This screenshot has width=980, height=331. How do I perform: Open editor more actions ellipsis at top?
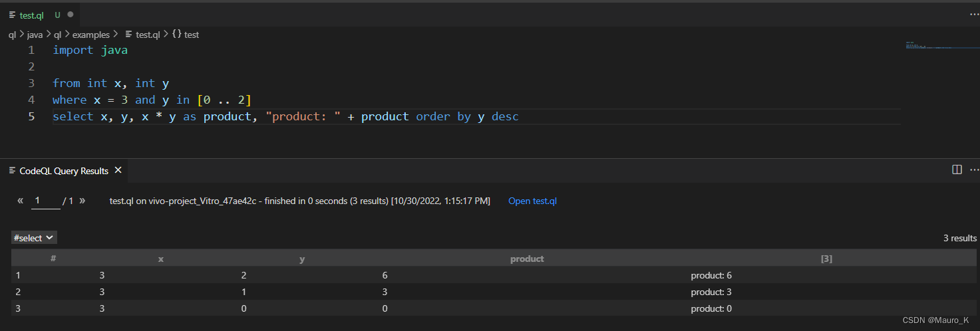click(x=974, y=14)
